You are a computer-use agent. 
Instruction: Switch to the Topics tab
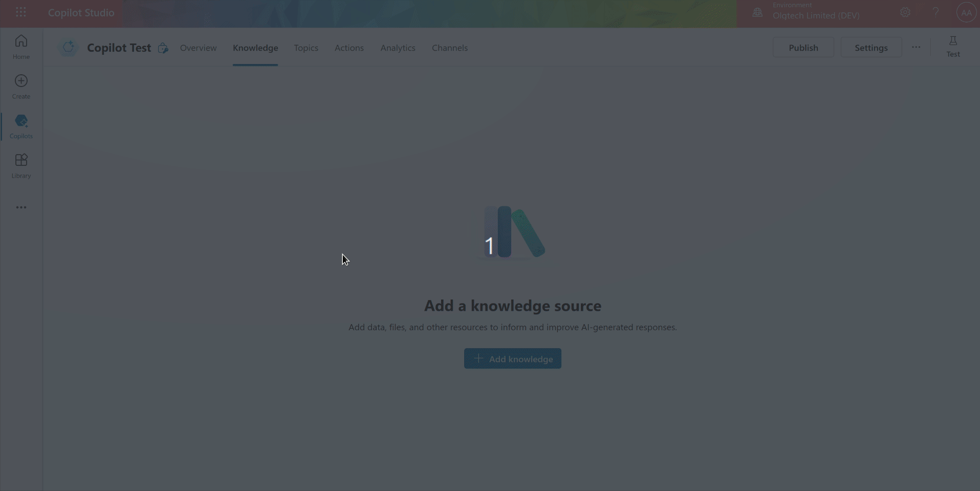[x=306, y=48]
